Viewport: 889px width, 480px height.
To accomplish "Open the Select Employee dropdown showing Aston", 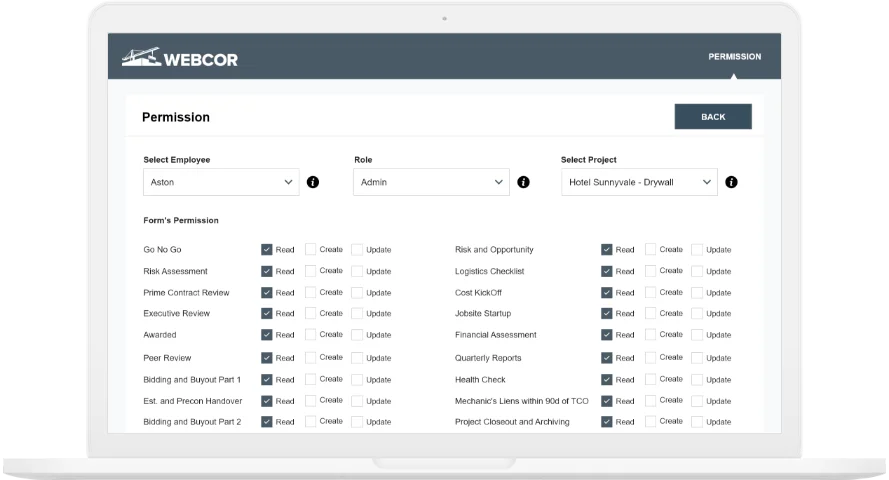I will 221,182.
